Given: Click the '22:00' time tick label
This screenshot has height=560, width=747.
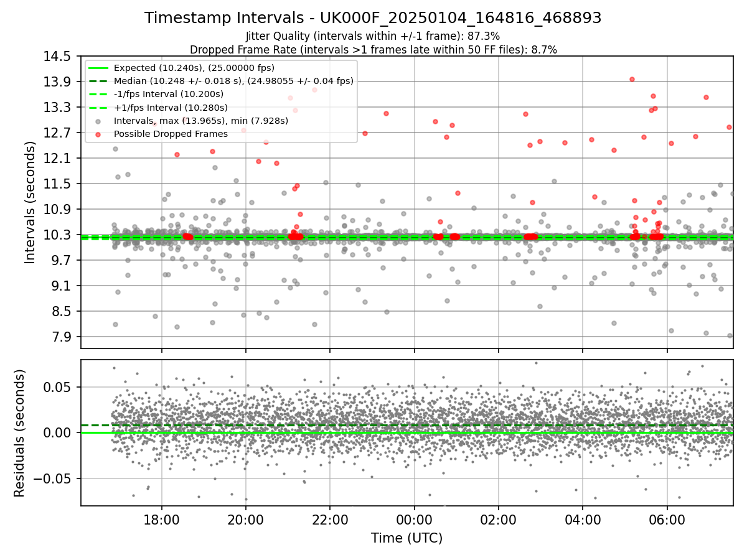Looking at the screenshot, I should coord(330,519).
